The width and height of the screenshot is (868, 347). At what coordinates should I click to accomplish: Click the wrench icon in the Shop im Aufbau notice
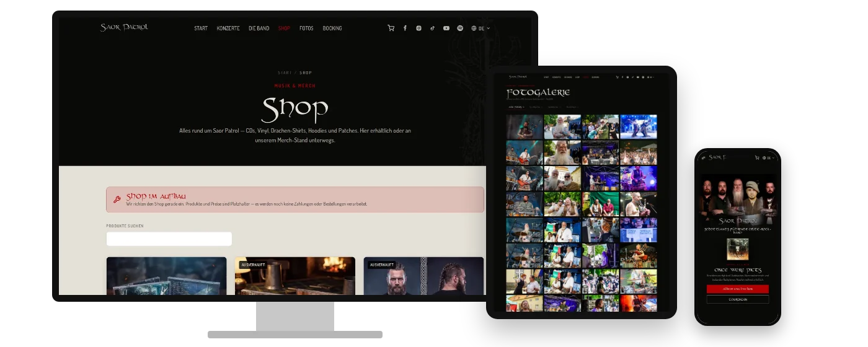point(117,200)
